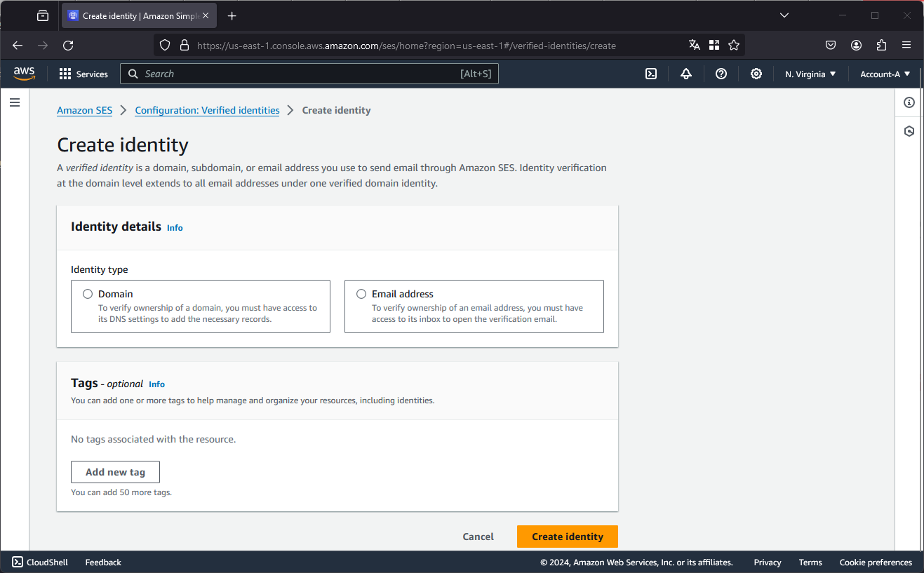Open Info link beside Tags

click(156, 384)
